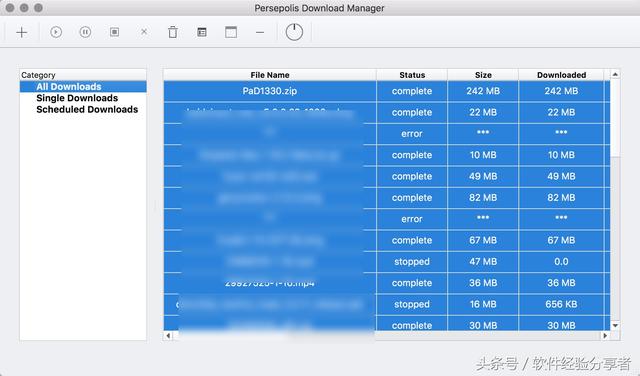Click the Category panel header
Image resolution: width=640 pixels, height=376 pixels.
click(x=83, y=75)
